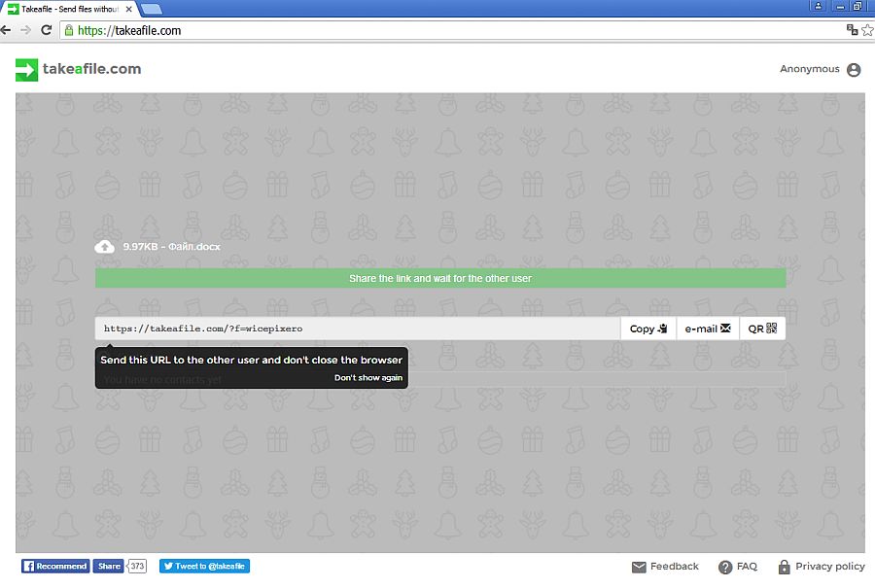This screenshot has height=588, width=875.
Task: Show the QR code for the link
Action: 763,329
